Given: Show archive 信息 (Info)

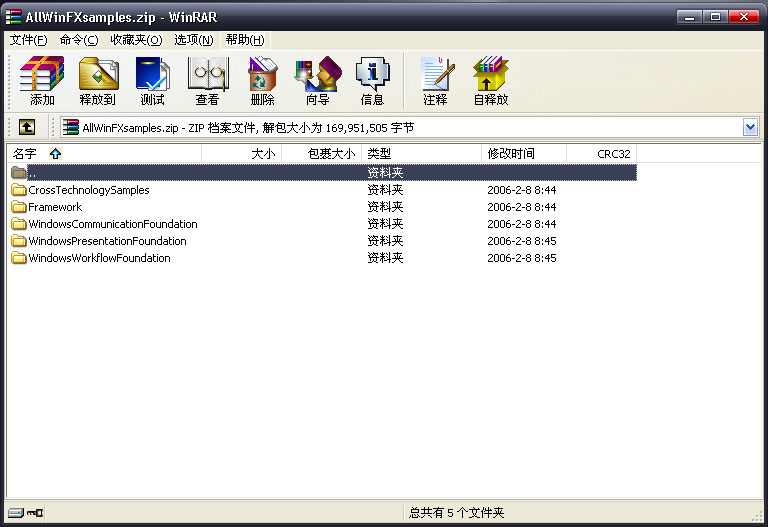Looking at the screenshot, I should tap(372, 81).
